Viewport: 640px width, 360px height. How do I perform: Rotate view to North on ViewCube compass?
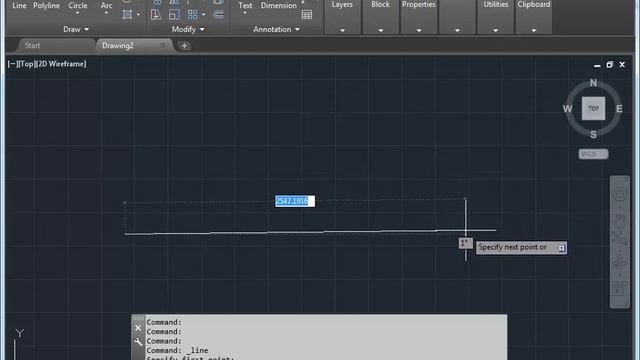click(x=593, y=83)
